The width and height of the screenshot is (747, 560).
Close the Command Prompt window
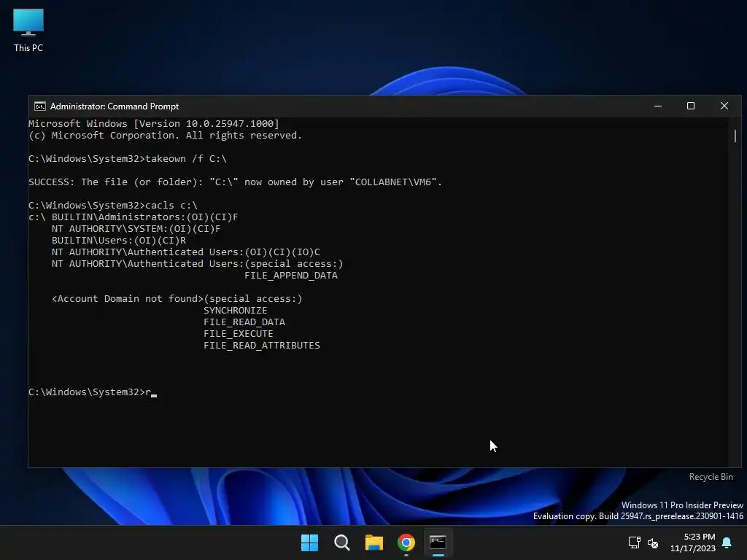724,106
